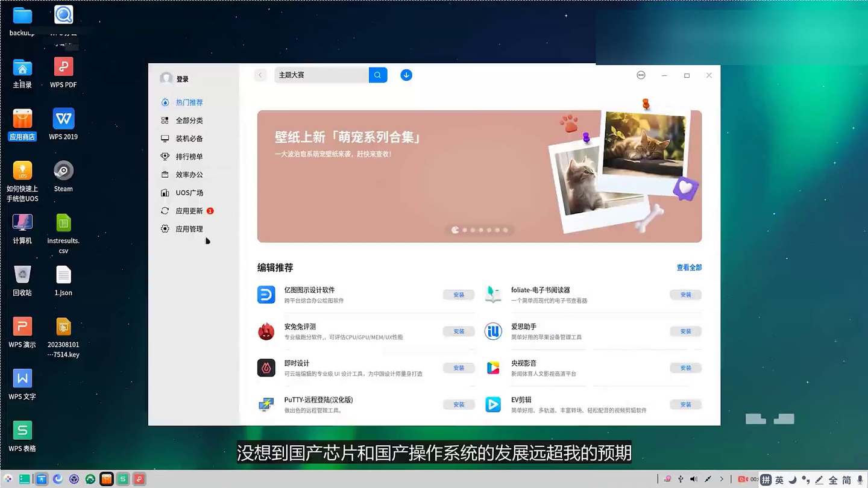This screenshot has height=488, width=868.
Task: Select the 1.json file on desktop
Action: pyautogui.click(x=63, y=275)
